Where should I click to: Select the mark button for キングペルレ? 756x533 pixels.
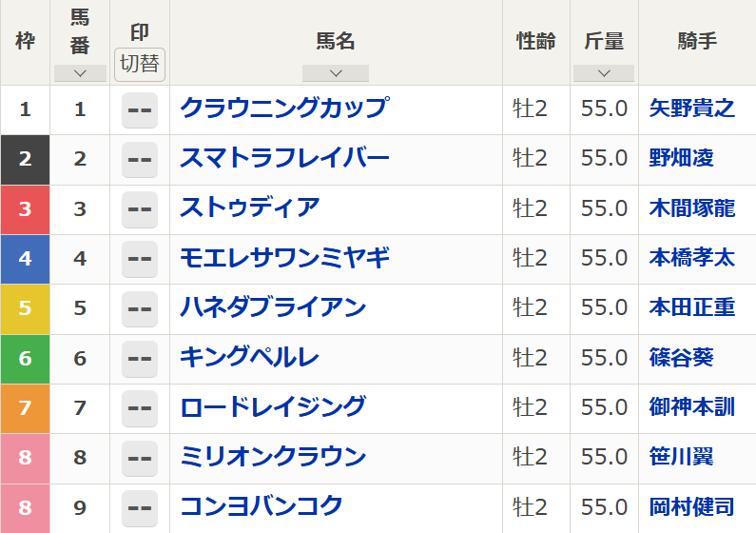point(140,358)
